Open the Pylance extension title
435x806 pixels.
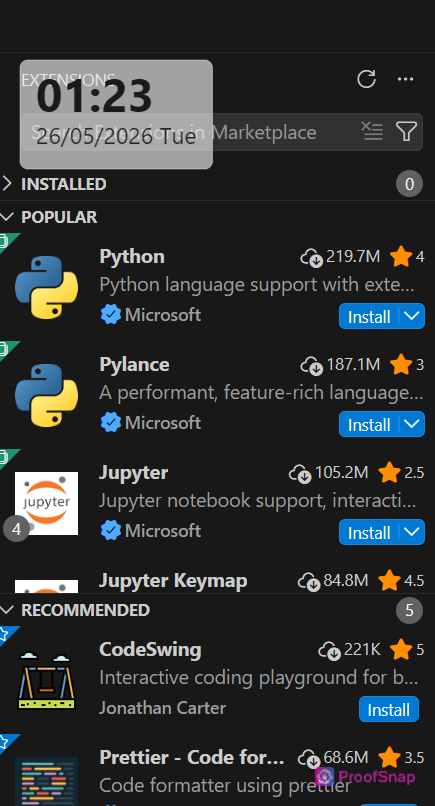pos(134,364)
